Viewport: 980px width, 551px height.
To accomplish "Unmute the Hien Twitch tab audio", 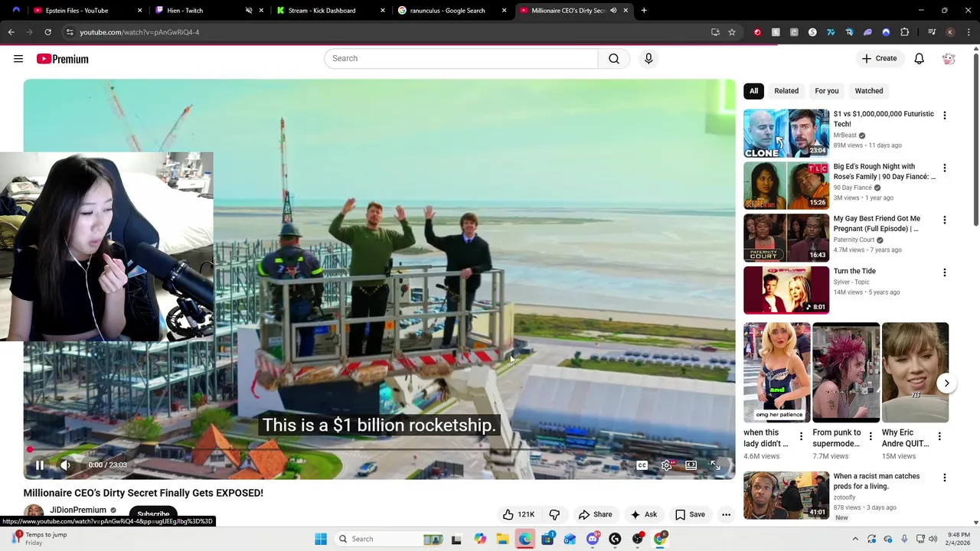I will (249, 11).
